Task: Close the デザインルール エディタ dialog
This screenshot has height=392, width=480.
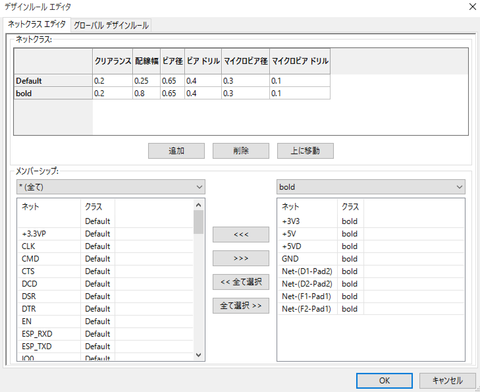Action: click(472, 7)
